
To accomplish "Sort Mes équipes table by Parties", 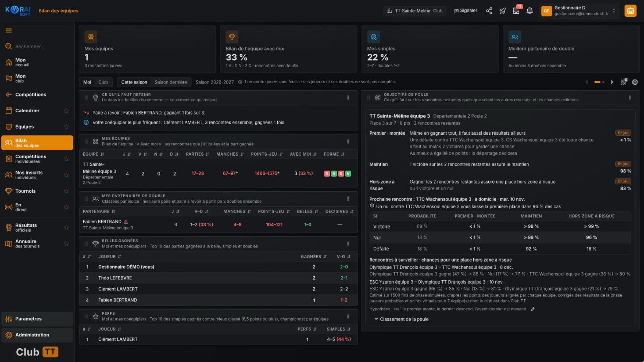I will pos(197,154).
